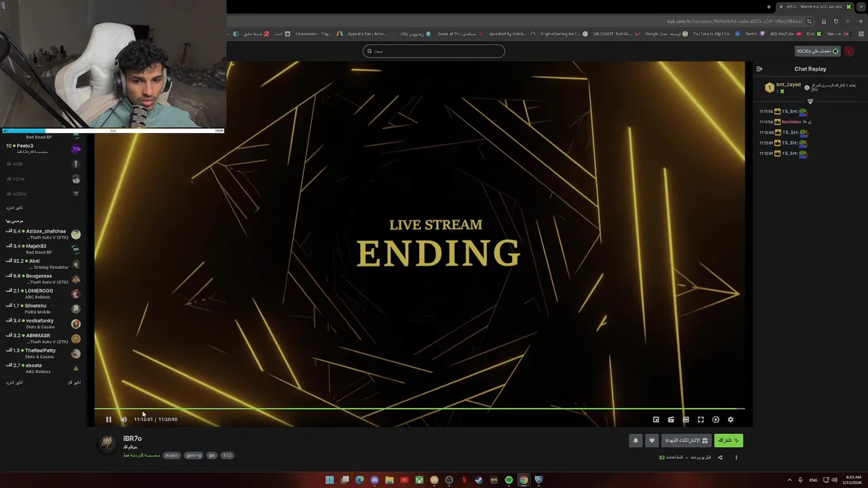Viewport: 868px width, 488px height.
Task: Open Absi channel in sidebar
Action: coord(43,264)
